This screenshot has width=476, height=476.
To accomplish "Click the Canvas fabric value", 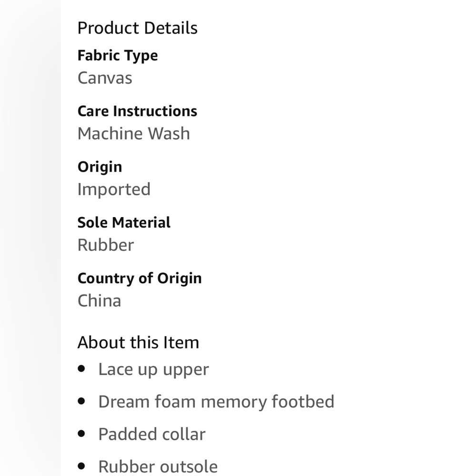I will (105, 78).
